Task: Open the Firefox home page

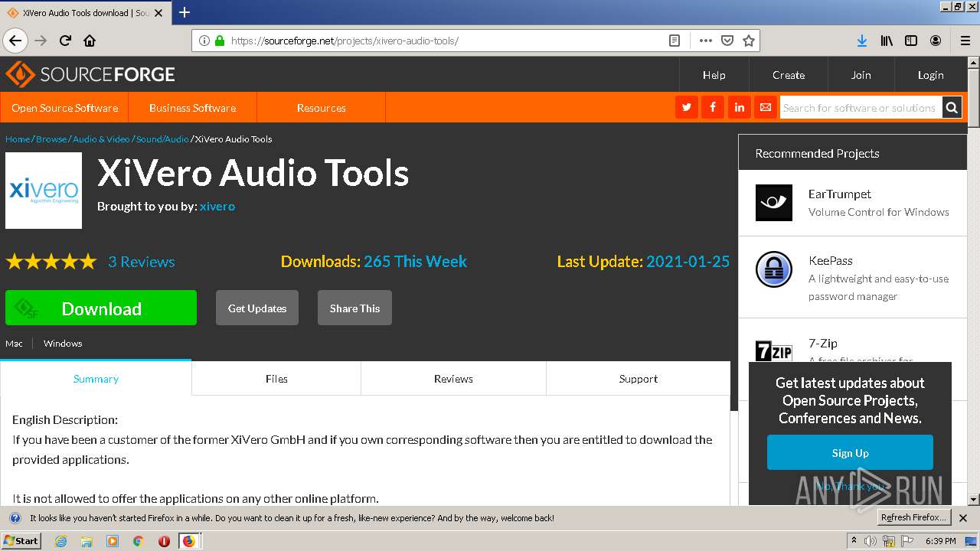Action: click(x=90, y=41)
